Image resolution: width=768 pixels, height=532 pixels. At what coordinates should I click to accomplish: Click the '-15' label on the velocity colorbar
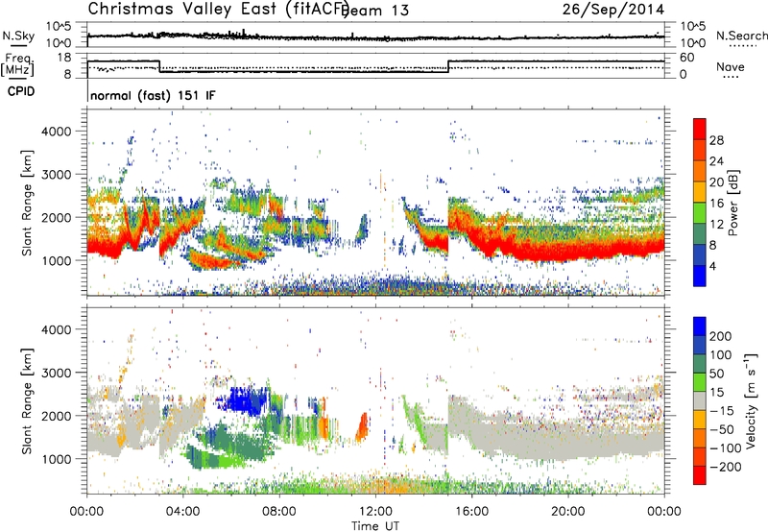(722, 411)
